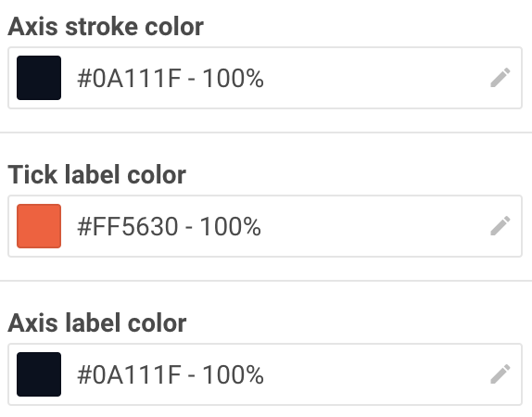Click the #0A111F hex value for Axis label
Screen dimensions: 532x417
click(x=129, y=375)
